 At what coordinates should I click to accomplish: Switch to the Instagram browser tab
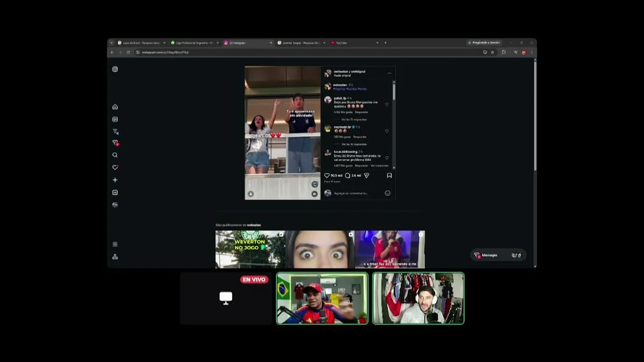[x=248, y=43]
